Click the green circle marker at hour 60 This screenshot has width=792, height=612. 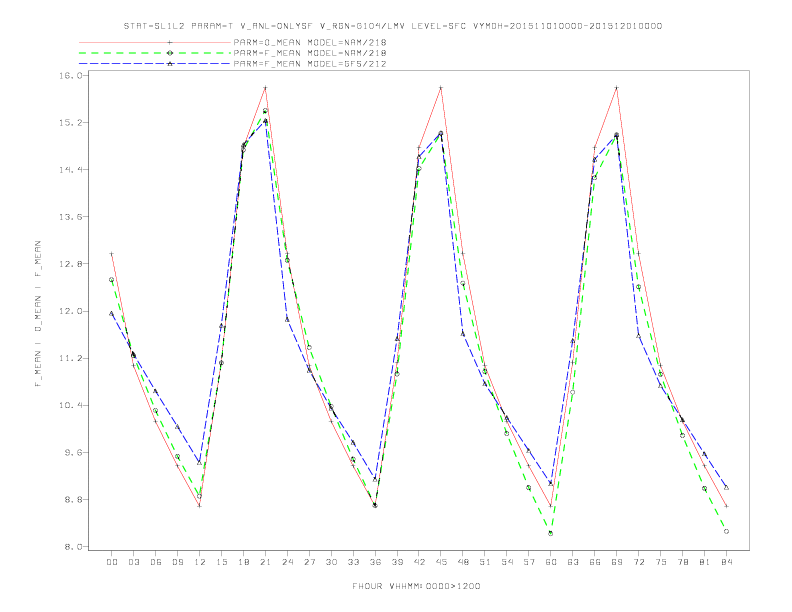tap(551, 533)
